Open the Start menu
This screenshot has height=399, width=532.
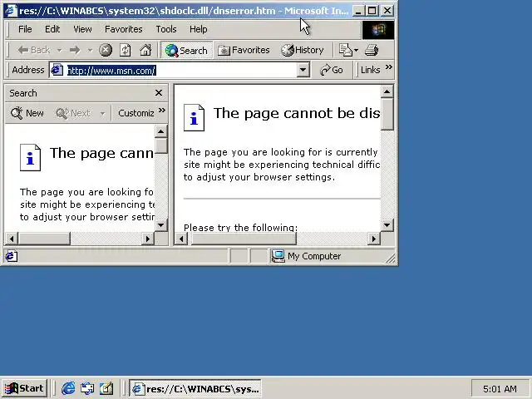tap(24, 388)
